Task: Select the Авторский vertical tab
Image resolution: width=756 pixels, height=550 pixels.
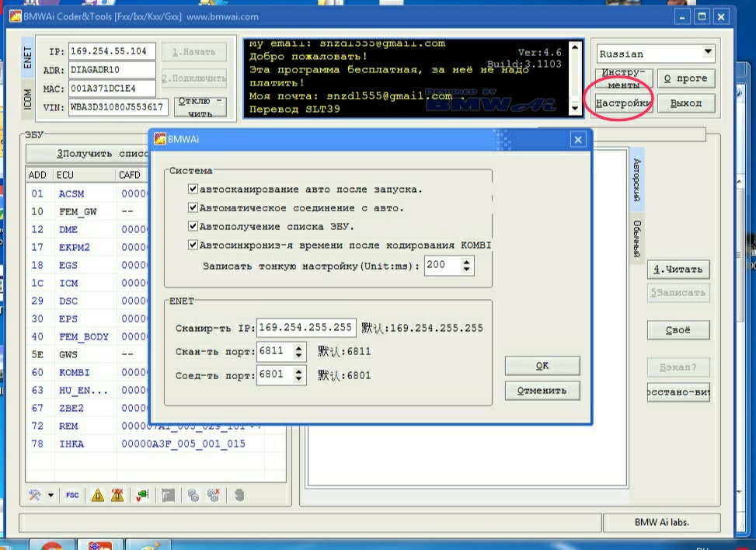Action: (637, 179)
